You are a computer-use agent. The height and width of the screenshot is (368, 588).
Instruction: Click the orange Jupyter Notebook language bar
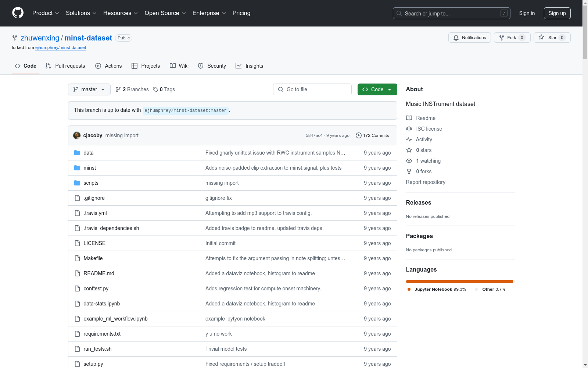point(459,282)
